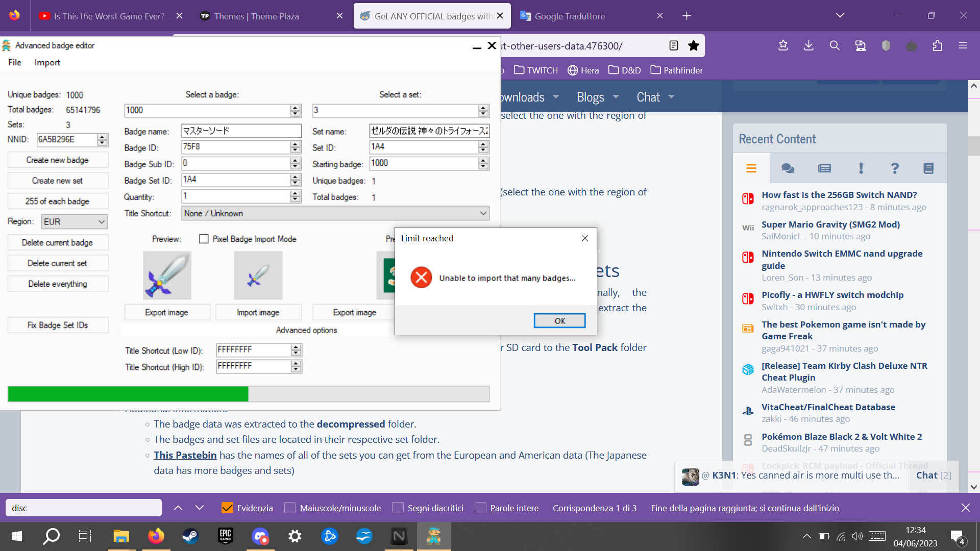Screen dimensions: 980x551
Task: Open the Title Shortcut None / Unknown dropdown
Action: 335,213
